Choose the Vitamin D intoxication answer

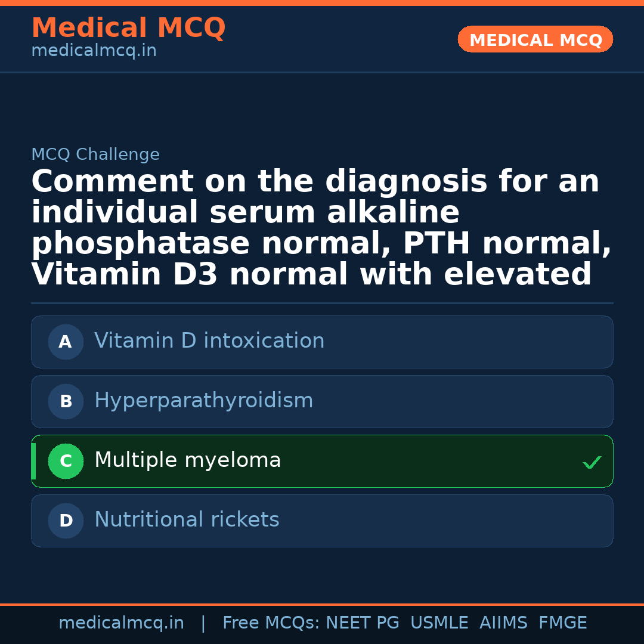pyautogui.click(x=209, y=341)
